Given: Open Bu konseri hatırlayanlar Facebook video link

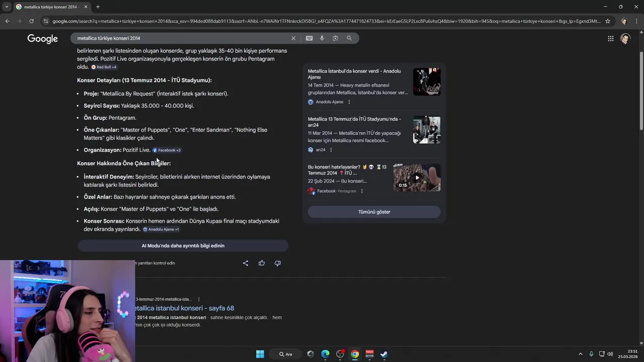Looking at the screenshot, I should tap(347, 170).
